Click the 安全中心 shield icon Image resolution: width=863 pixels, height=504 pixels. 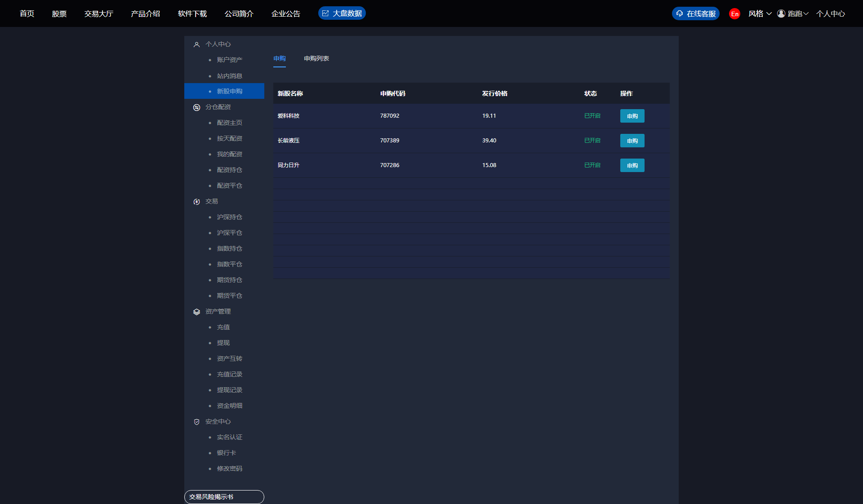click(196, 422)
